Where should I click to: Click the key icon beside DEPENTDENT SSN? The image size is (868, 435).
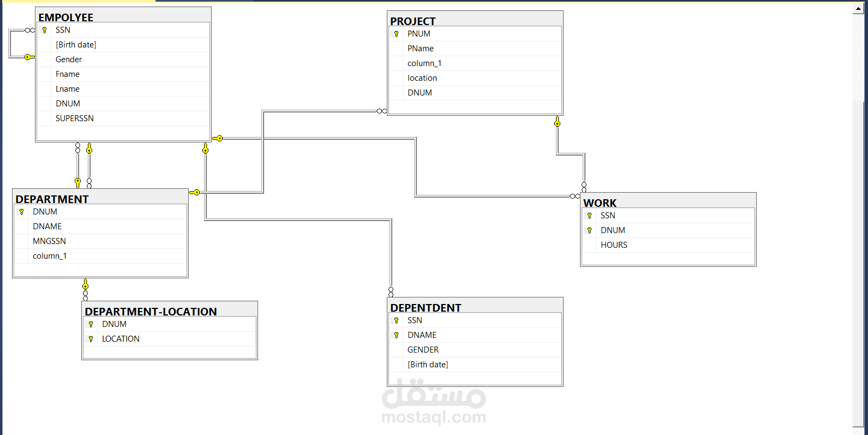[x=397, y=320]
